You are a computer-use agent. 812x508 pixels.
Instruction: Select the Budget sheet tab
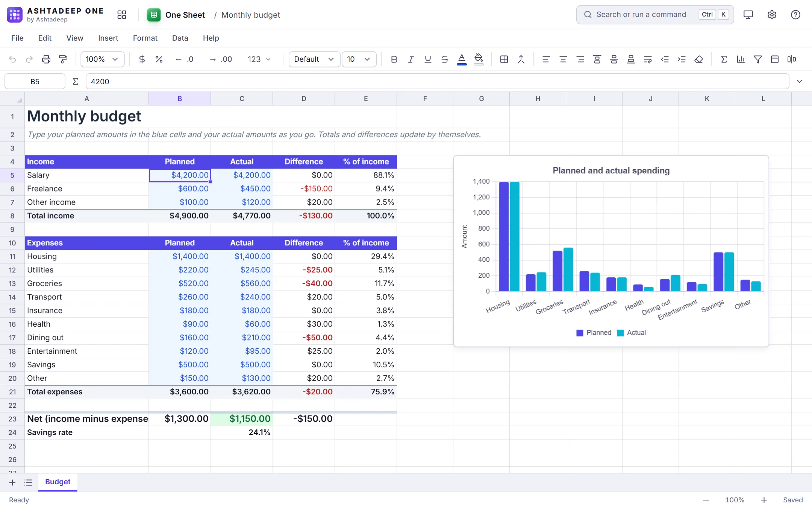[58, 482]
